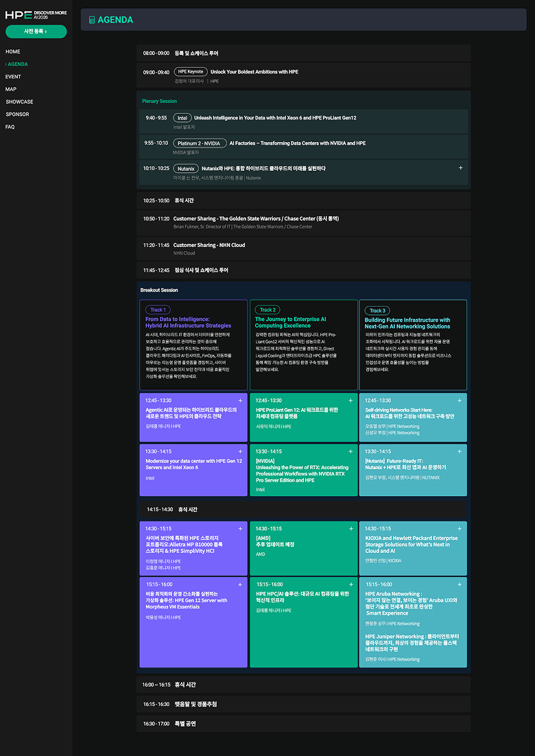Navigate to SHOWCASE

point(19,102)
